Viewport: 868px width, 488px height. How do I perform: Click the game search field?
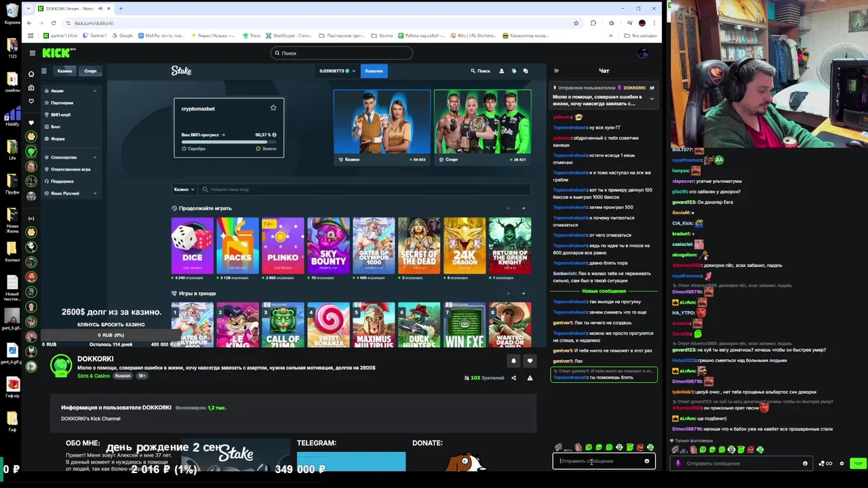[x=366, y=189]
